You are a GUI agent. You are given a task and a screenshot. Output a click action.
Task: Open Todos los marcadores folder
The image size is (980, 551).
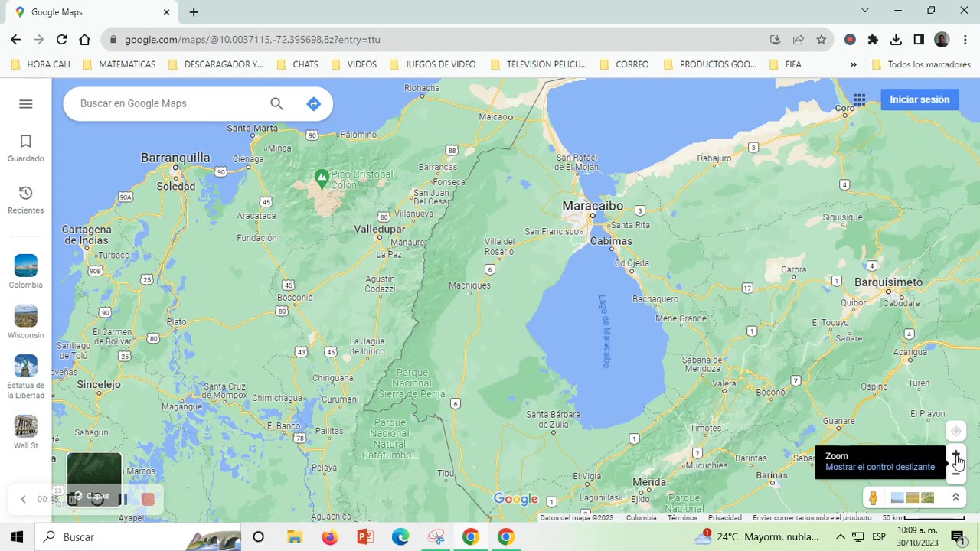921,64
